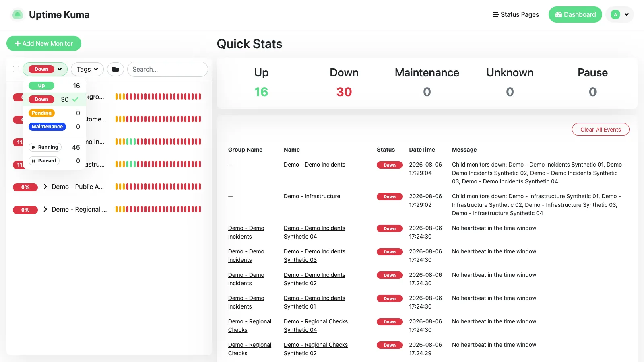Open Regional Checks Synthetic 04 link
Image resolution: width=644 pixels, height=362 pixels.
(x=316, y=326)
